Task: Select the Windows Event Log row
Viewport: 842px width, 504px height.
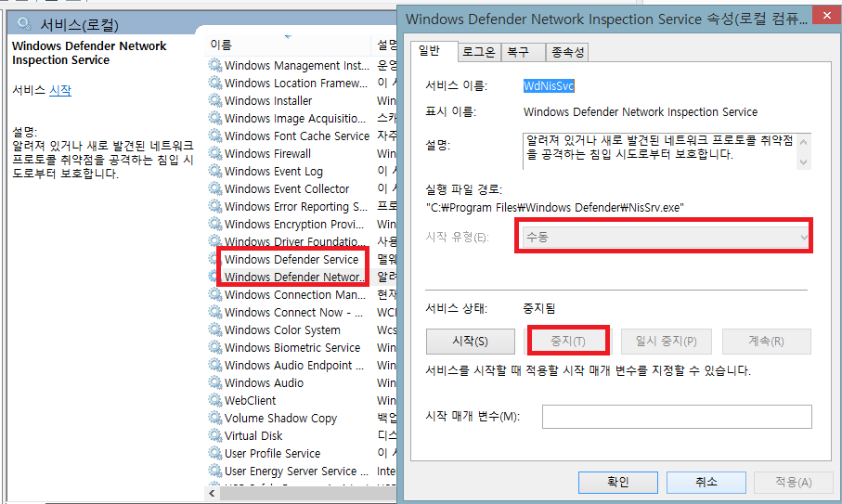Action: (x=302, y=171)
